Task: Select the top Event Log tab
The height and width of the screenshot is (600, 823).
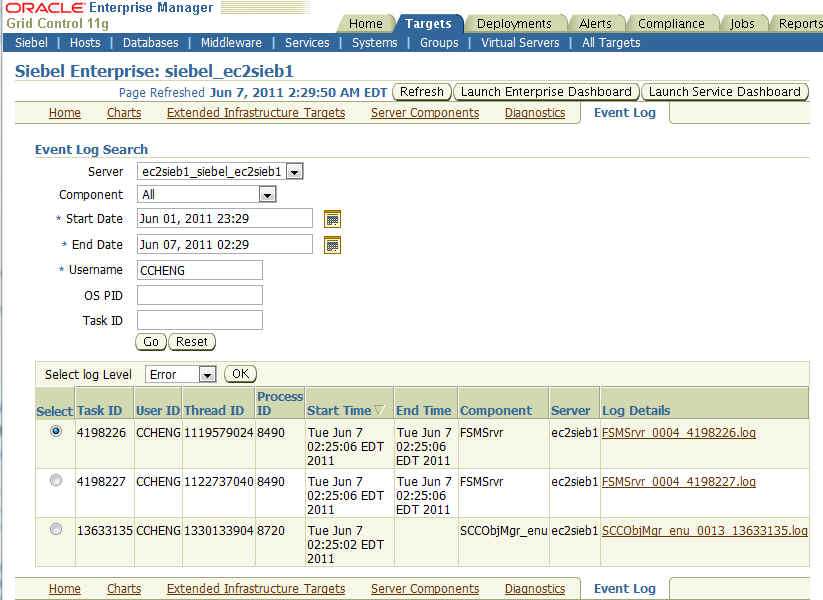Action: click(x=625, y=113)
